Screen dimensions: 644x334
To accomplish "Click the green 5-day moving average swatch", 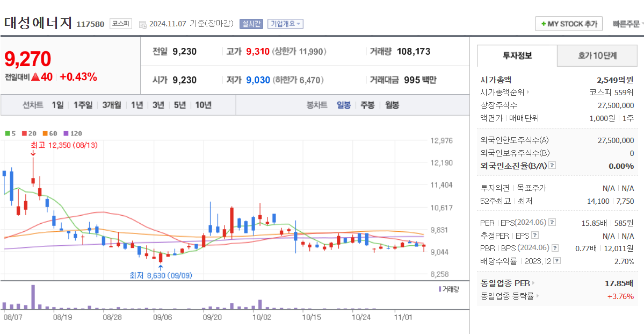I will pos(7,133).
